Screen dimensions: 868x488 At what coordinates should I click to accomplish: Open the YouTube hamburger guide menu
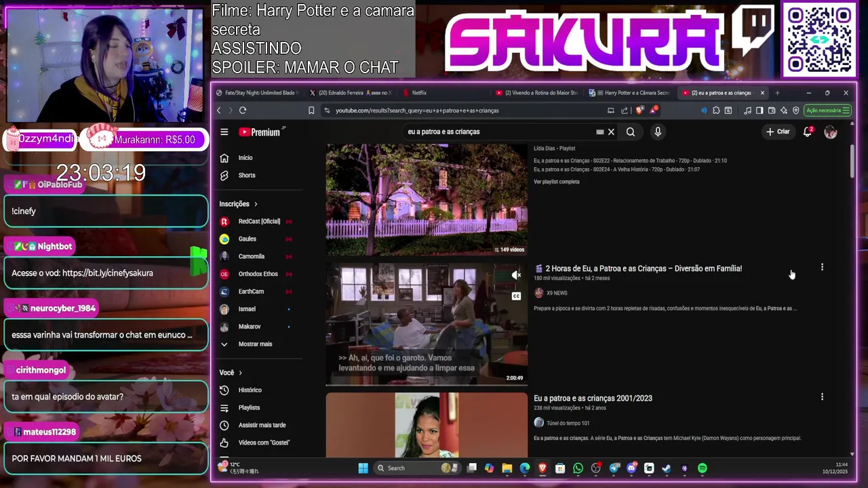click(224, 132)
